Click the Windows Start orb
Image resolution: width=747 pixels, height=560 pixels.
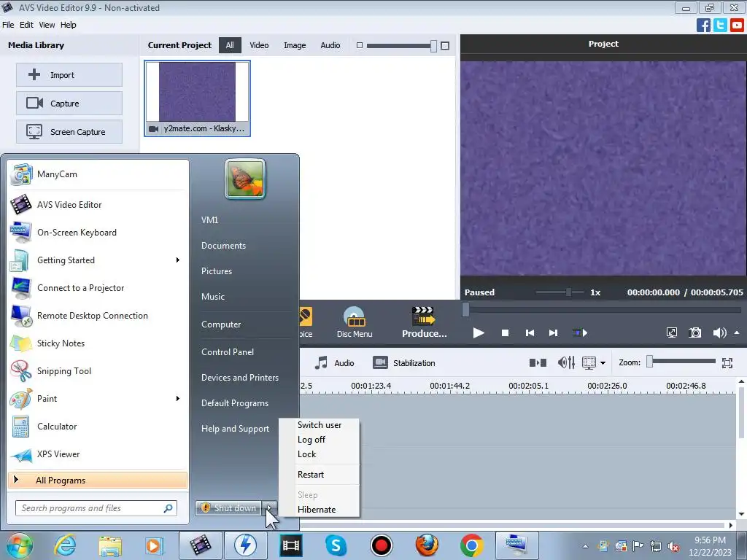click(x=20, y=545)
